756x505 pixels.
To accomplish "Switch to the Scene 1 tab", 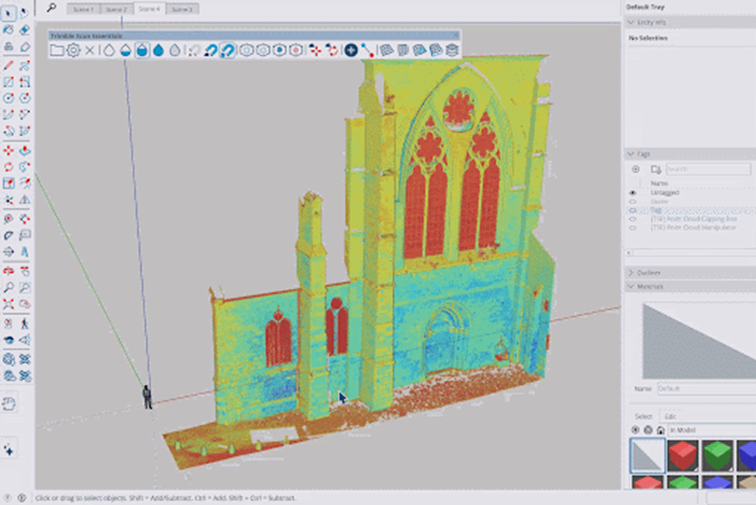I will click(x=82, y=8).
